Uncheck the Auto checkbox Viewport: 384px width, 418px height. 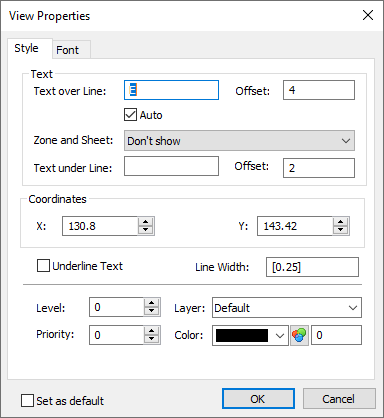[130, 115]
